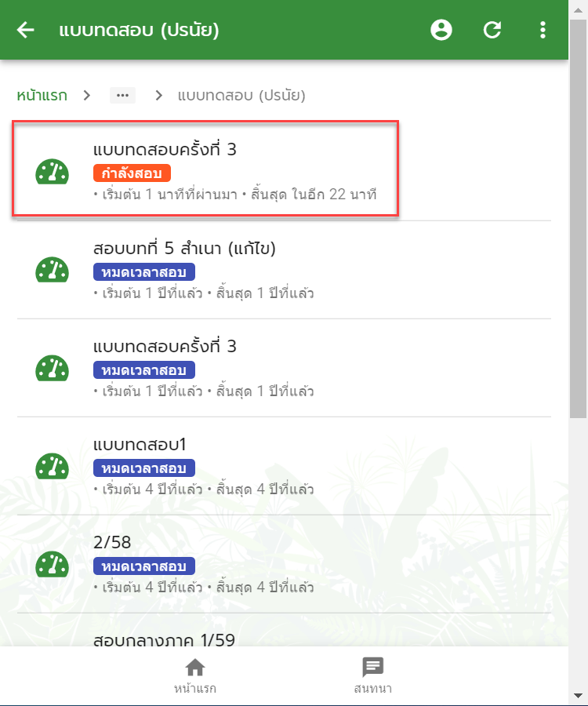Click gauge icon beside แบบทดสอบ1
Image resolution: width=588 pixels, height=706 pixels.
click(x=53, y=466)
